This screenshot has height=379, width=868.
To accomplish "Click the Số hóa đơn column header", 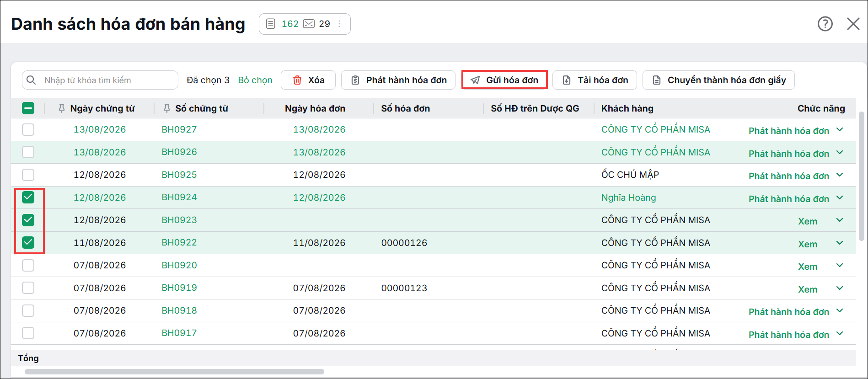I will [406, 108].
